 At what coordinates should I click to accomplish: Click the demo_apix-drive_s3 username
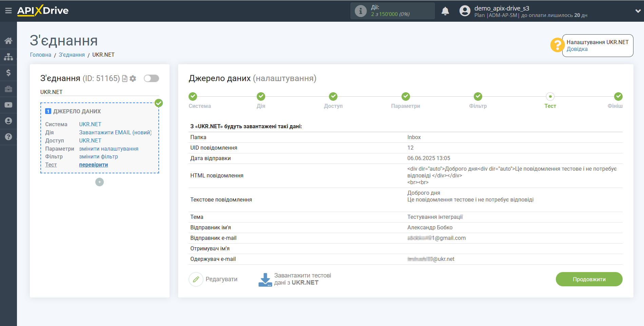pyautogui.click(x=502, y=8)
